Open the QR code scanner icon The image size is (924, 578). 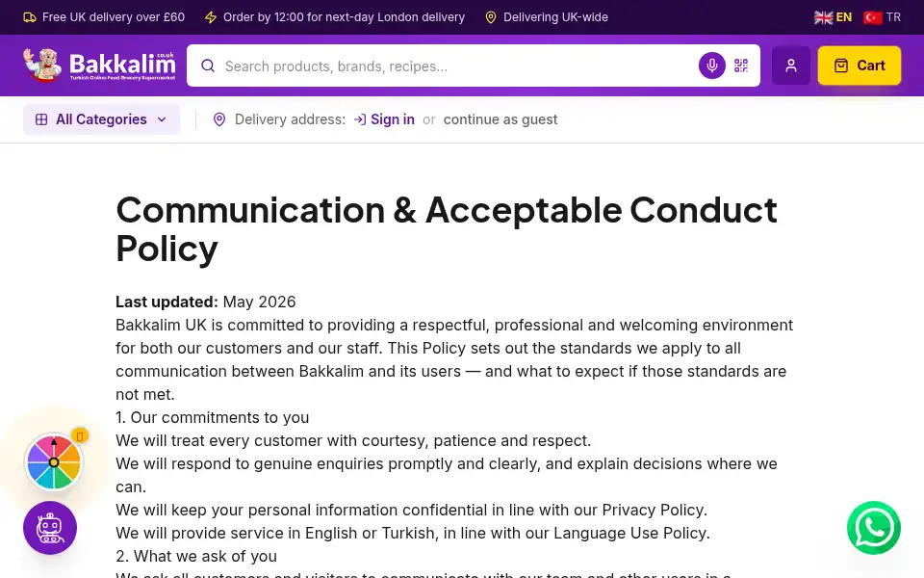tap(741, 66)
